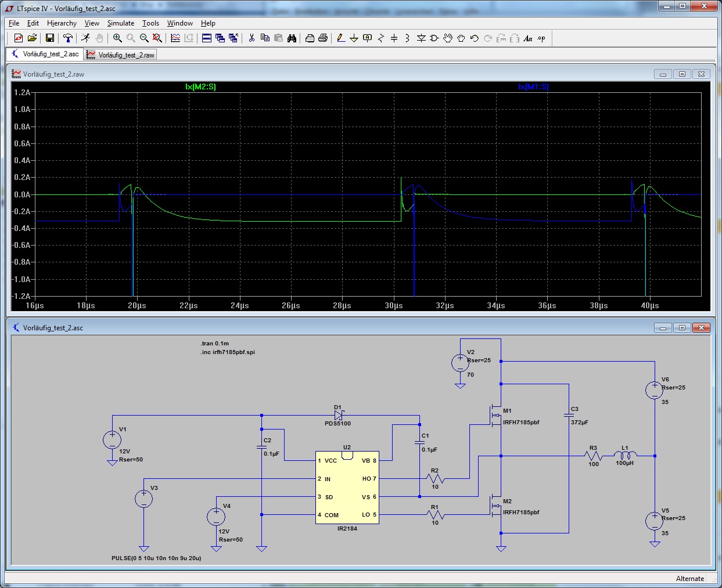Click the Ix(M2:S) trace label
722x588 pixels.
[201, 87]
